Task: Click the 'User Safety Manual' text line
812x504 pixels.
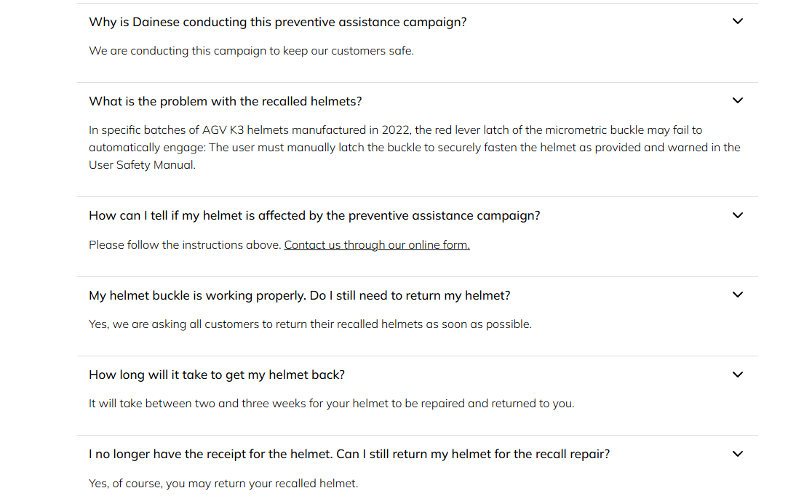Action: click(x=142, y=165)
